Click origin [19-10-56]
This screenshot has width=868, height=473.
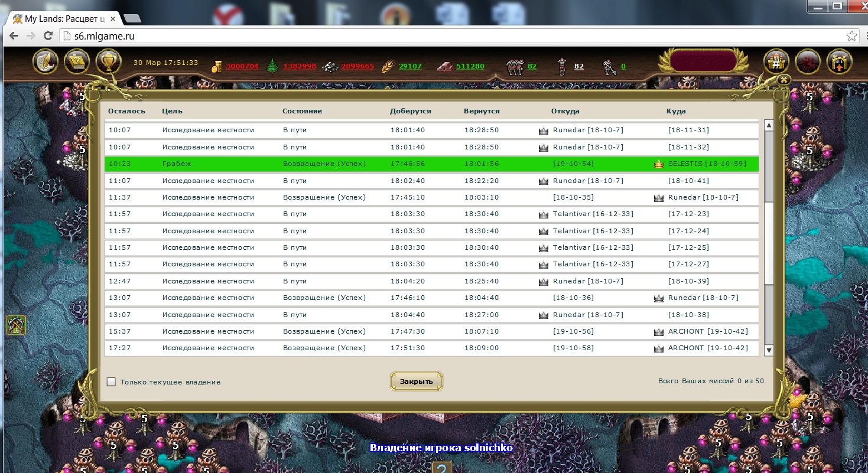tap(573, 331)
